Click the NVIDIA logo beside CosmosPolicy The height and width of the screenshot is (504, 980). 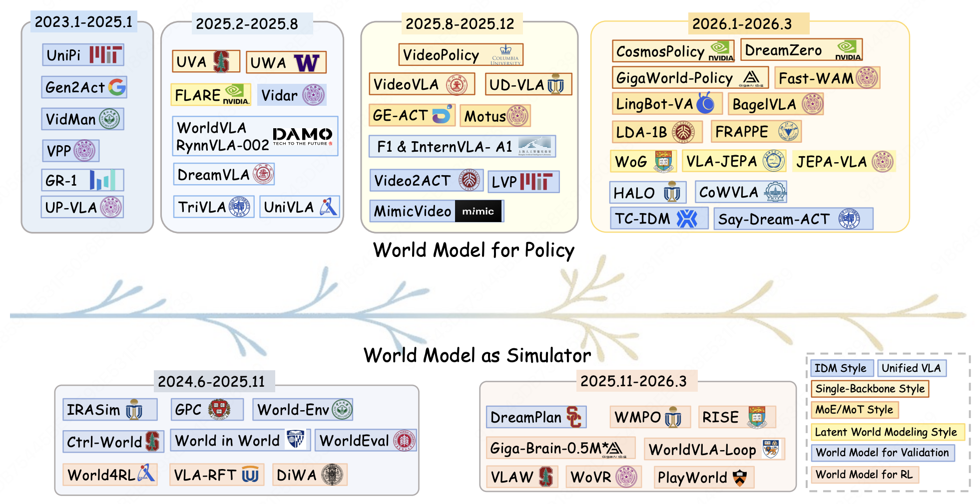(721, 51)
